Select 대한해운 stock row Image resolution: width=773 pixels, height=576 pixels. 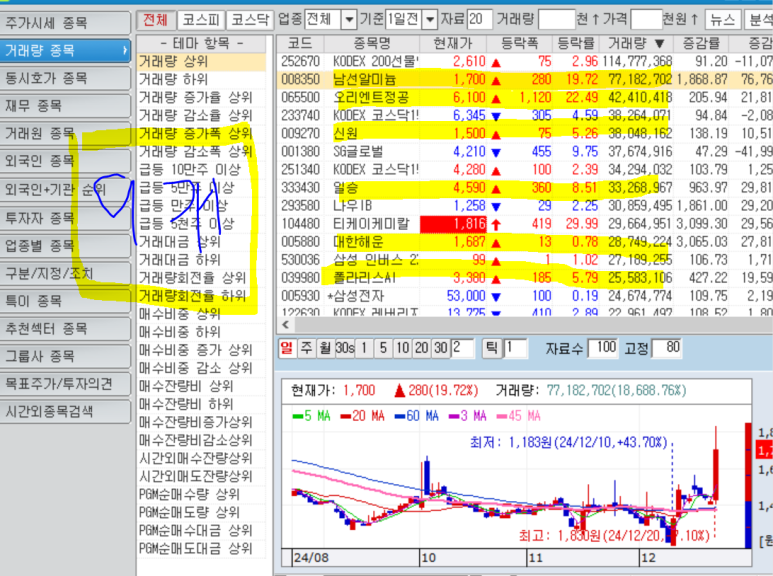point(525,242)
